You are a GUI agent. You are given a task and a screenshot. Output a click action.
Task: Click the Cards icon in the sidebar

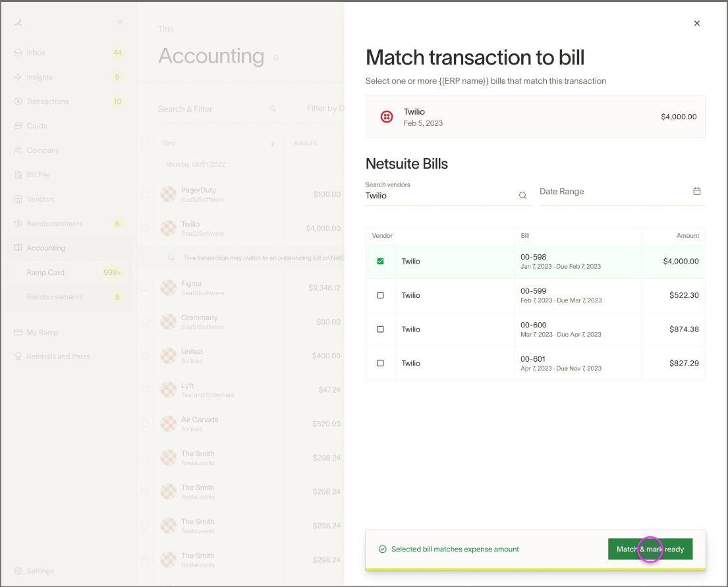18,126
